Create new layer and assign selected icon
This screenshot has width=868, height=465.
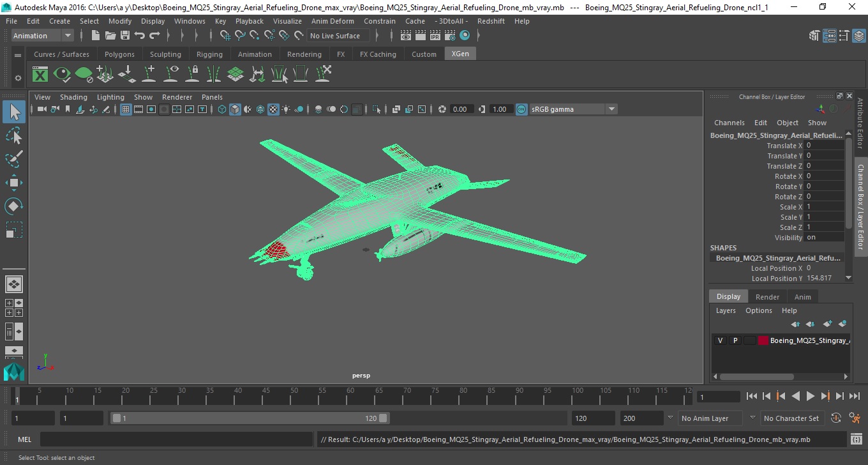(842, 324)
